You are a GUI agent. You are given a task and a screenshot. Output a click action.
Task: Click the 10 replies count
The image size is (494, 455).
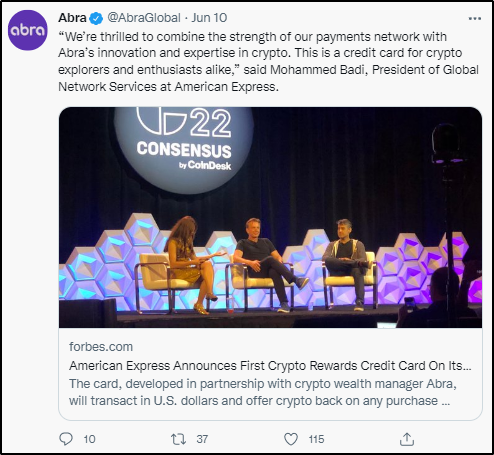89,439
